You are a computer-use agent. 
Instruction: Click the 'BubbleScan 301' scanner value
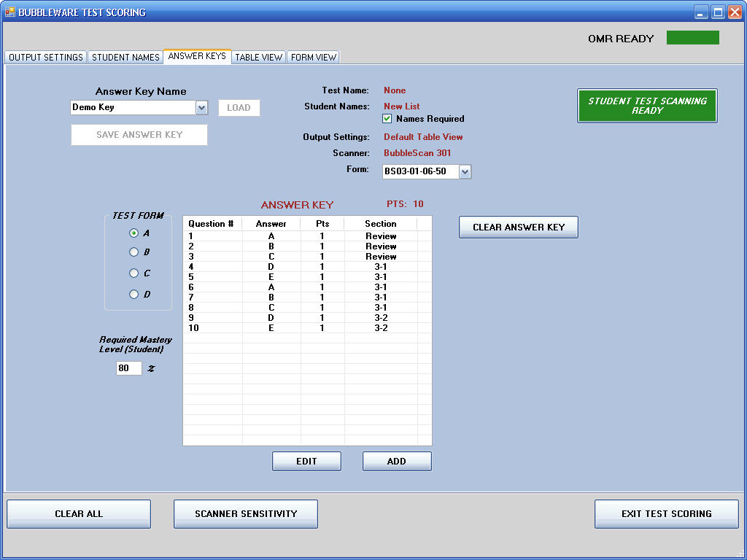[x=417, y=153]
